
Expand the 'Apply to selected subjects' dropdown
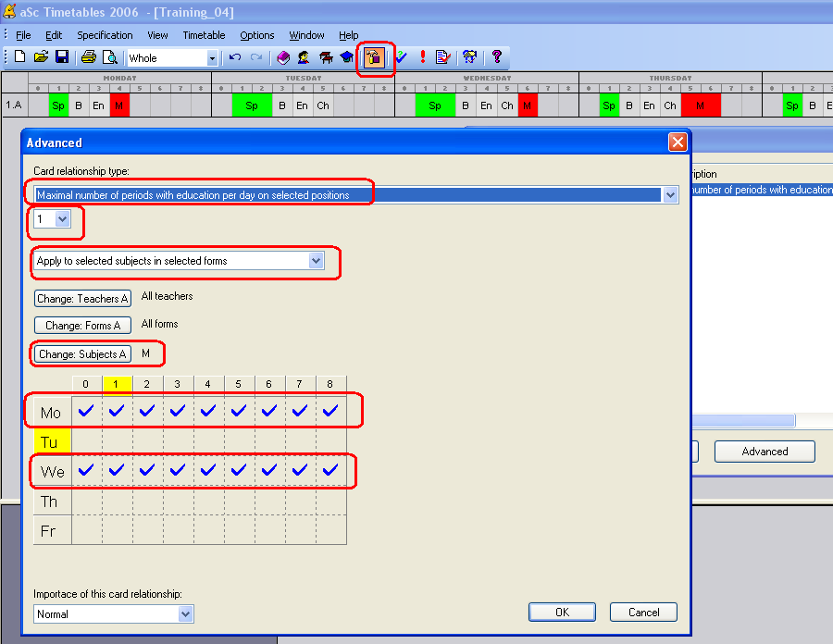[317, 261]
